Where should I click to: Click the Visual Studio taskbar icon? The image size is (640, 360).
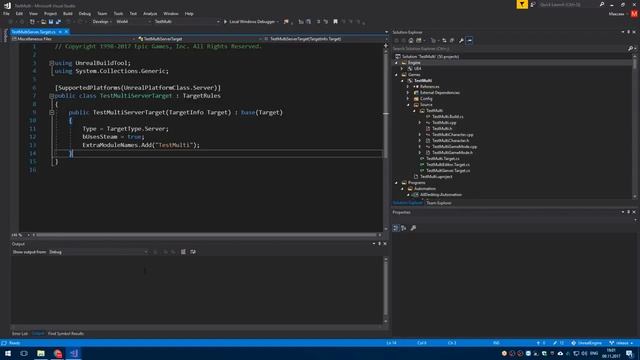[x=74, y=353]
